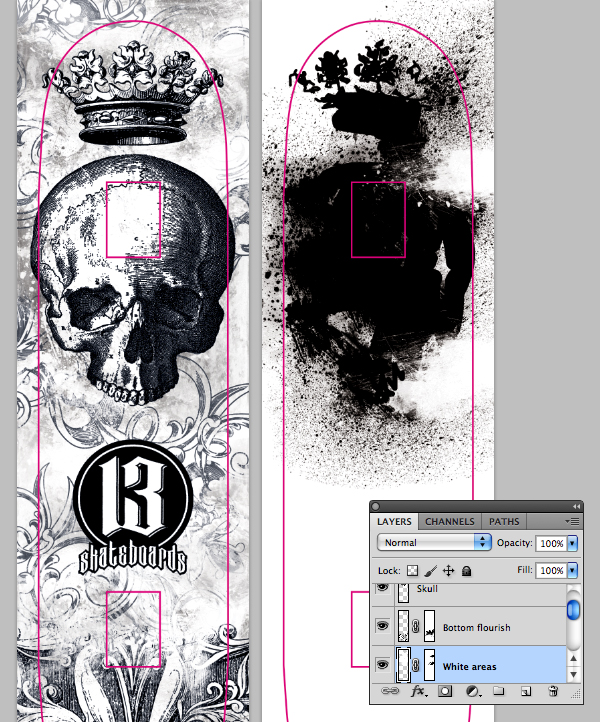
Task: Click the Opacity value field
Action: click(552, 543)
